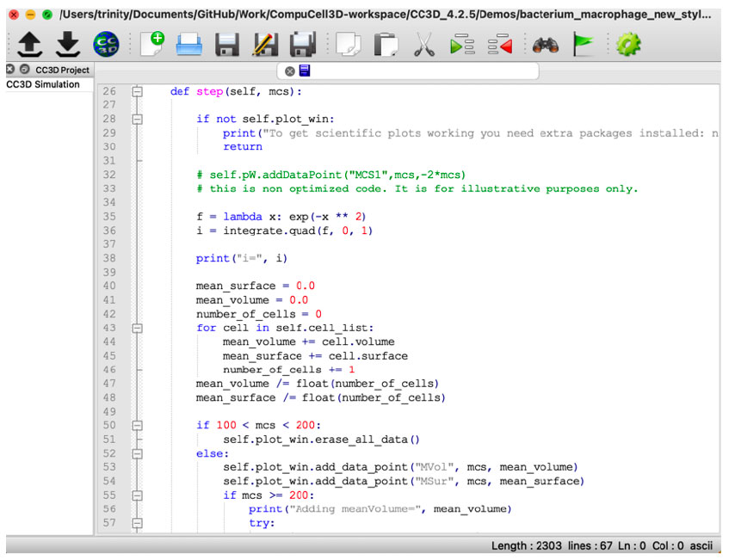Close the open editor tab
This screenshot has height=560, width=735.
290,71
